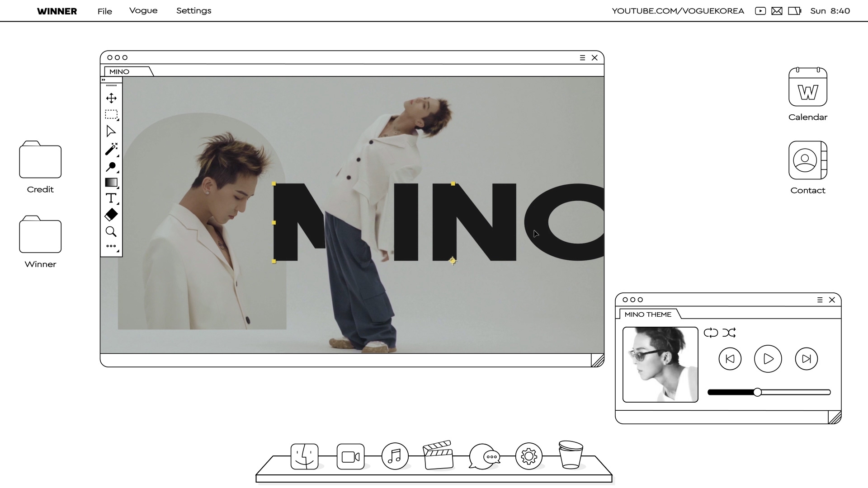Switch to the MINO THEME tab

648,314
